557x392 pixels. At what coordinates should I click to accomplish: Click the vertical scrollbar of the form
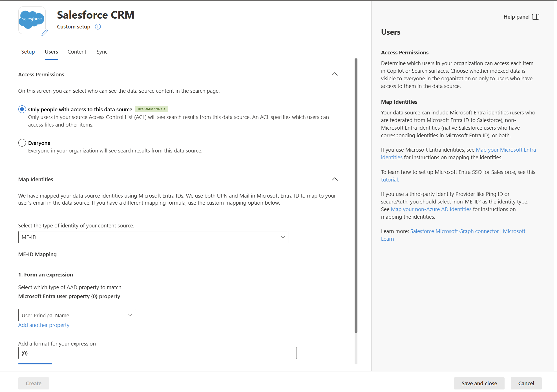pos(356,196)
